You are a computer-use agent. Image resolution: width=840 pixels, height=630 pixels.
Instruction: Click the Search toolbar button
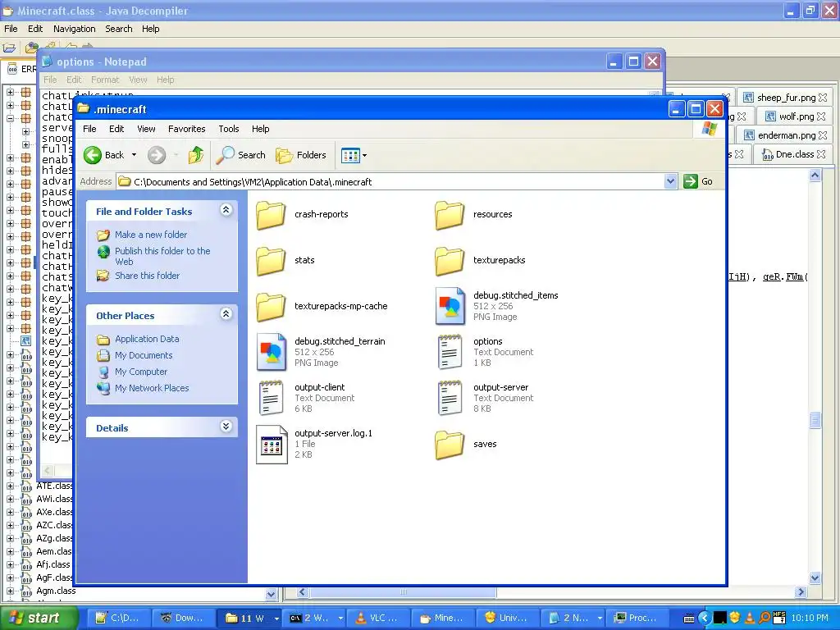[x=241, y=155]
